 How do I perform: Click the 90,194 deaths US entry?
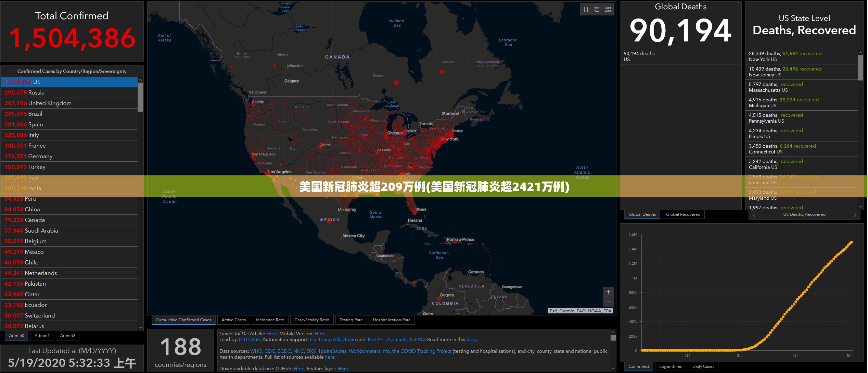coord(680,57)
